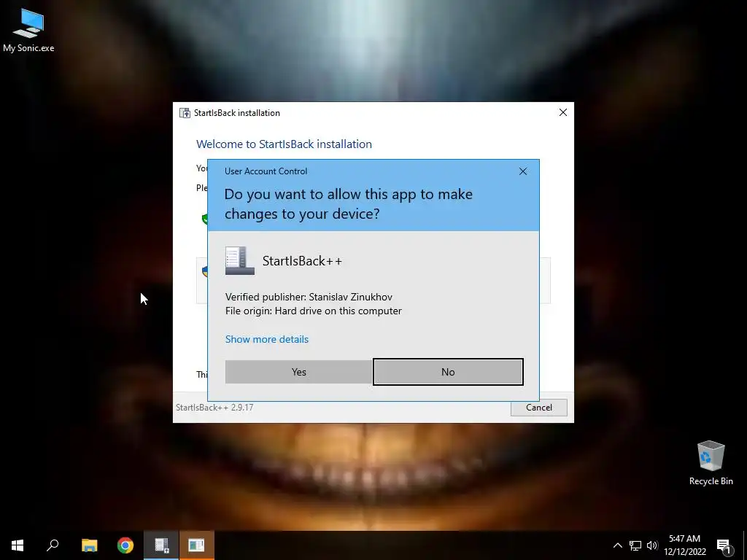Open the My Sonic.exe desktop icon

pos(28,29)
